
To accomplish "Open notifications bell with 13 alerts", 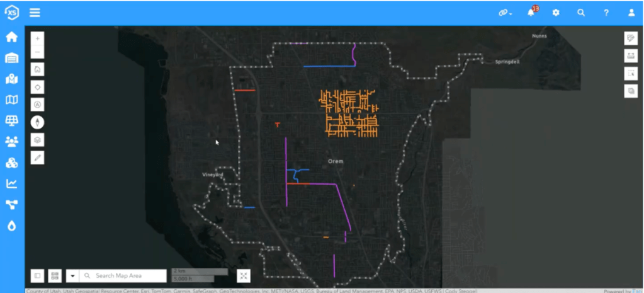I will [x=531, y=13].
